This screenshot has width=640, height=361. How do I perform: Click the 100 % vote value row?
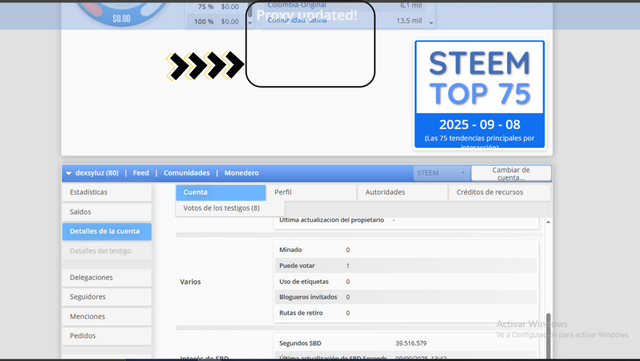[217, 21]
